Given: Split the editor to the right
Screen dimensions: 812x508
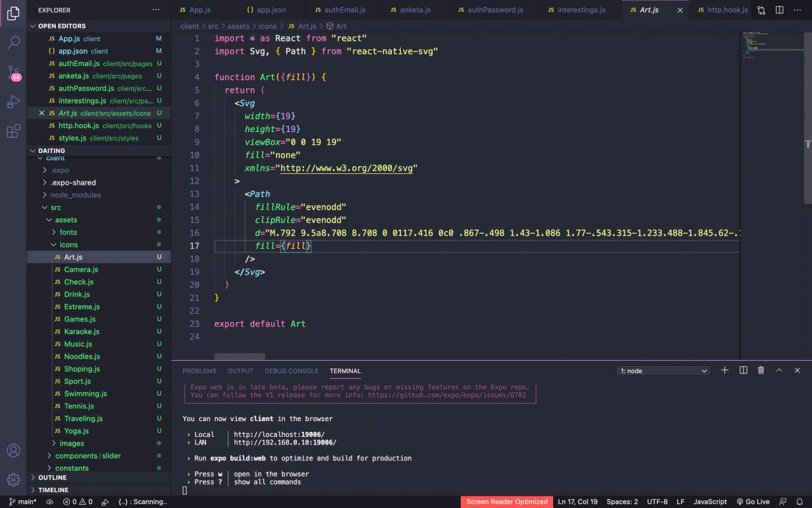Looking at the screenshot, I should (780, 10).
